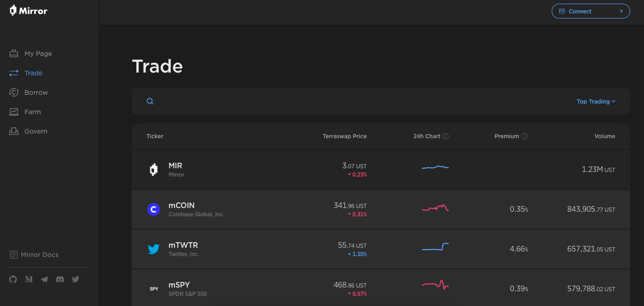Click the Premium info icon

pyautogui.click(x=524, y=136)
